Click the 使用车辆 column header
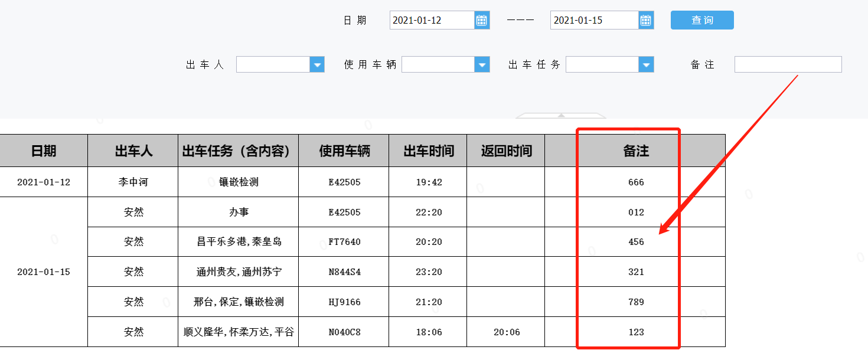Screen dimensions: 868x350 point(344,151)
